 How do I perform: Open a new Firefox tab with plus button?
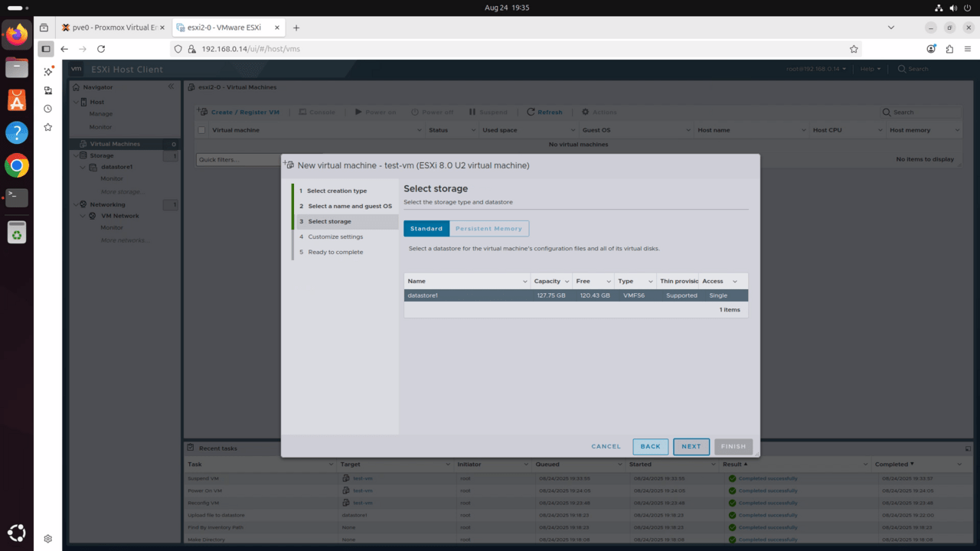click(296, 28)
